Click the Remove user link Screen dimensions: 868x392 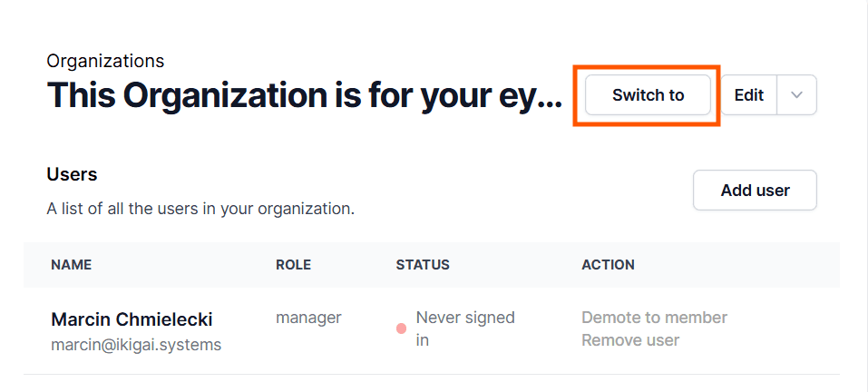pos(630,340)
